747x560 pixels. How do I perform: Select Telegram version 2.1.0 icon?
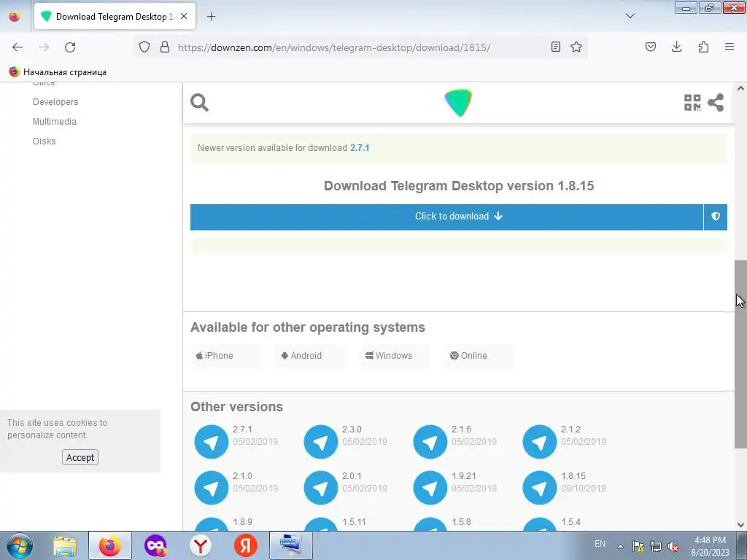pyautogui.click(x=212, y=488)
